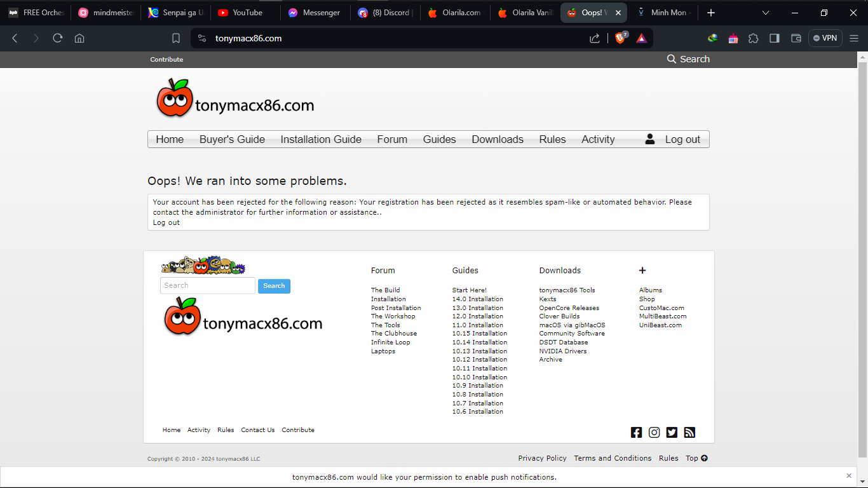Image resolution: width=868 pixels, height=488 pixels.
Task: Click the user silhouette icon beside Log out
Action: 650,139
